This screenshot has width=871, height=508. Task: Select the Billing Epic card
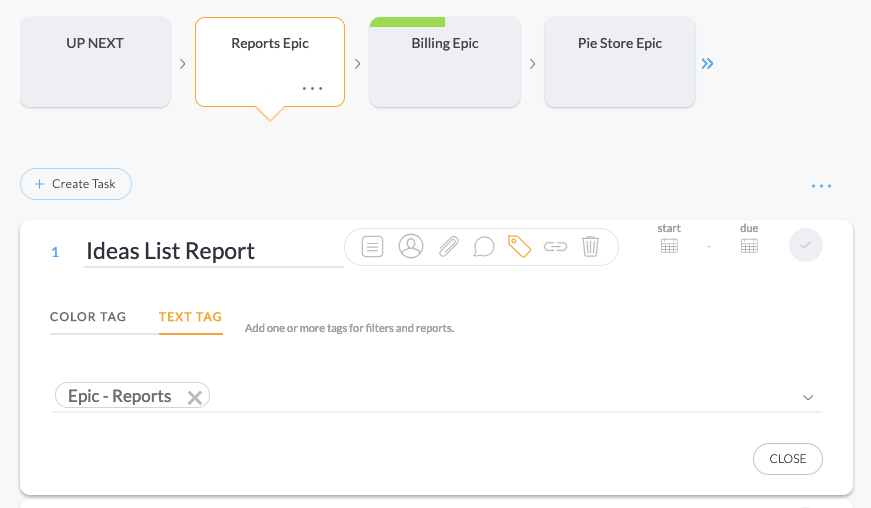[x=445, y=62]
